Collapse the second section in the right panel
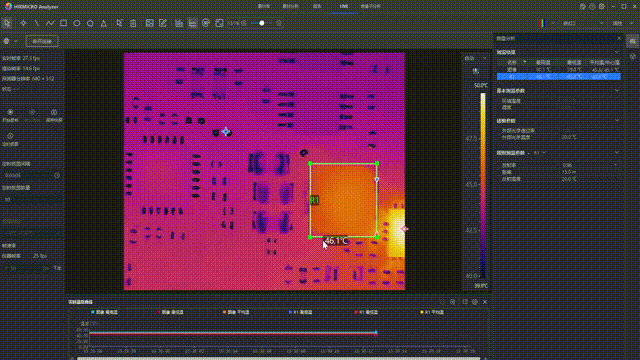 pos(617,91)
